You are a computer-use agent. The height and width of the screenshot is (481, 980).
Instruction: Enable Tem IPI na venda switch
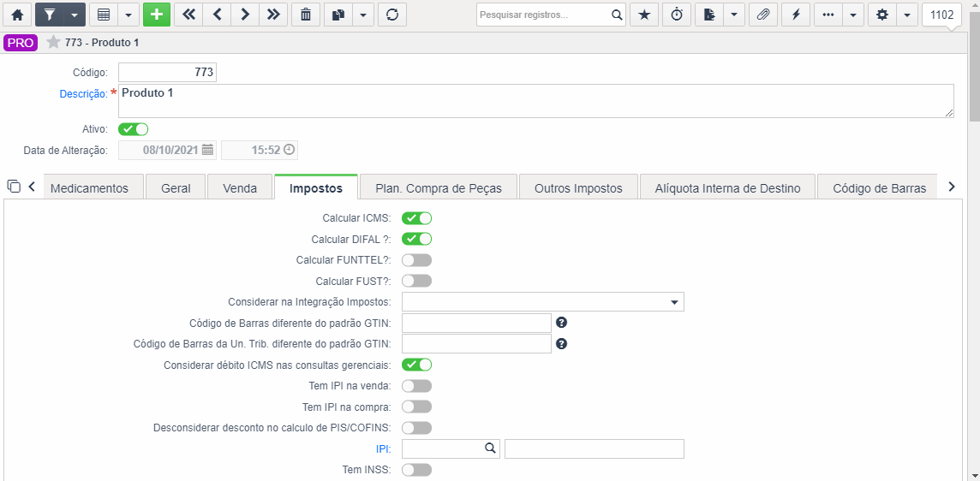(417, 385)
